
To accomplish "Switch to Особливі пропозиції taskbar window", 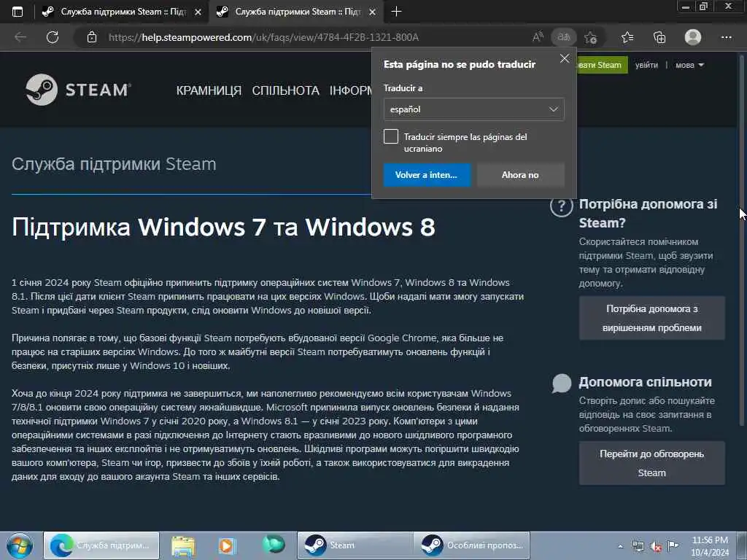I will point(471,545).
